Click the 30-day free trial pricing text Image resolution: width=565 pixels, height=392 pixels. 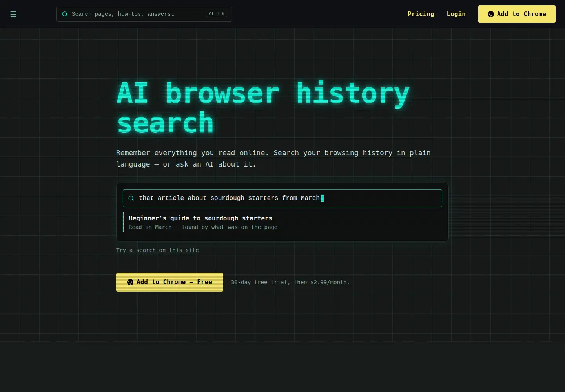click(290, 282)
